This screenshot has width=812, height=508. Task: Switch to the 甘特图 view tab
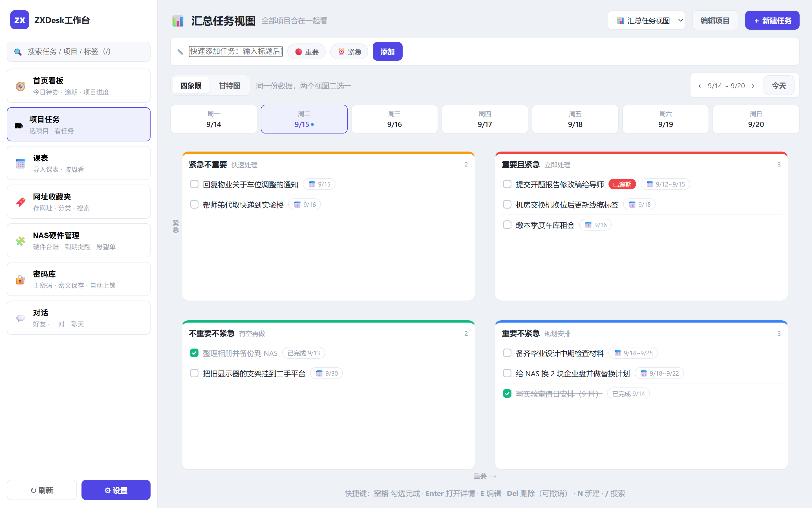coord(230,86)
